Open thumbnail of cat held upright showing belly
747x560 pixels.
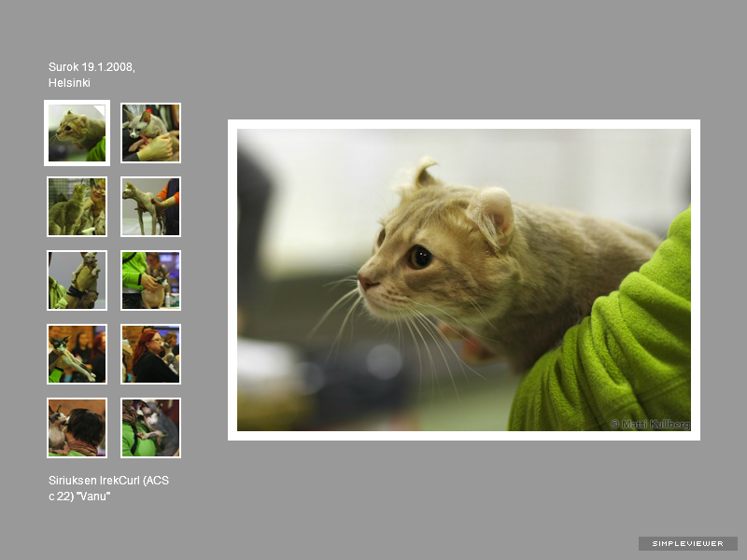tap(77, 281)
